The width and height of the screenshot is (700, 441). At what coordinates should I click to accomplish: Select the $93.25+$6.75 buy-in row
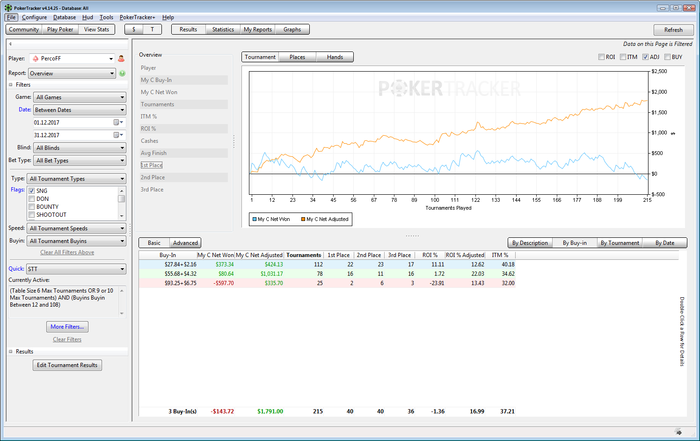click(327, 283)
